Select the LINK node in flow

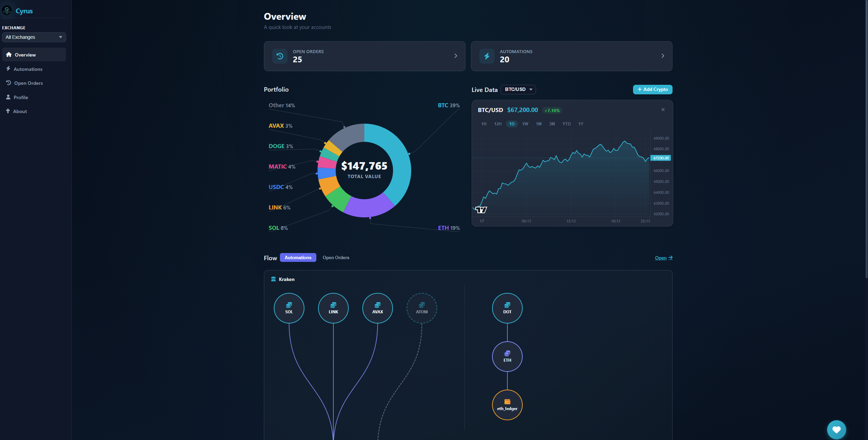tap(333, 308)
